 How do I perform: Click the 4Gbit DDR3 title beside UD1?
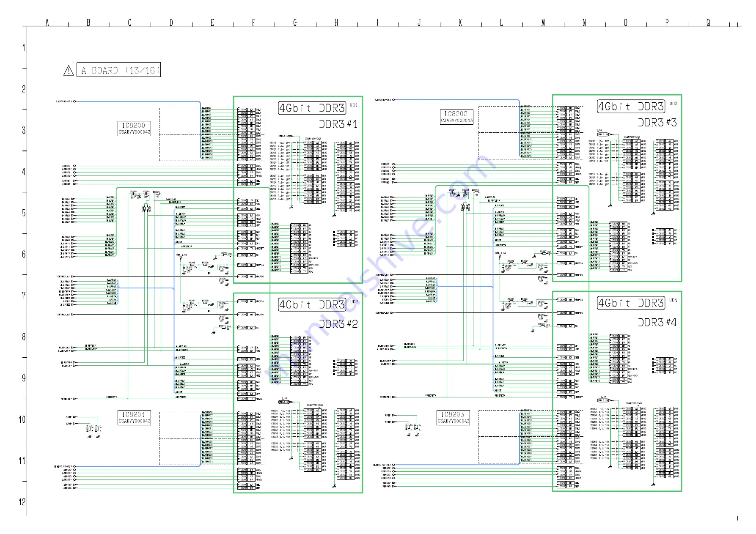pyautogui.click(x=312, y=108)
